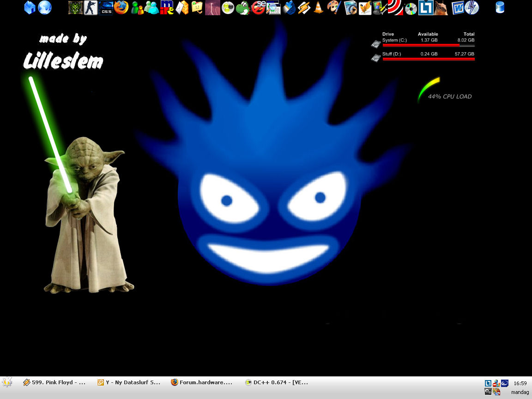Open Daemon Tools lightning disc icon

tap(472, 7)
